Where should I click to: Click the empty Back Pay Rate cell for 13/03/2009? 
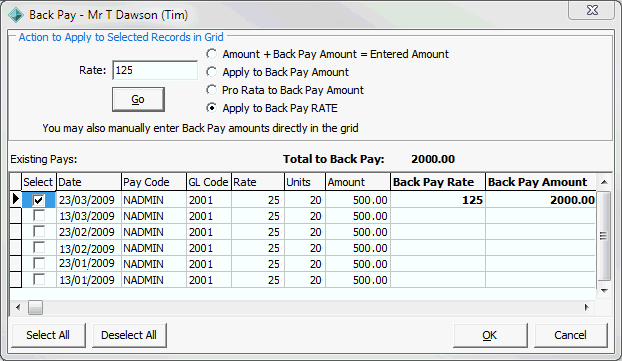pos(438,216)
